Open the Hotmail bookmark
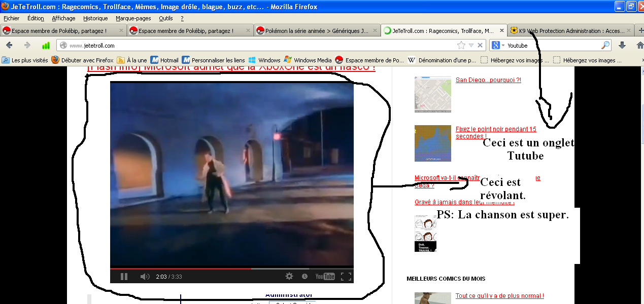 (164, 60)
